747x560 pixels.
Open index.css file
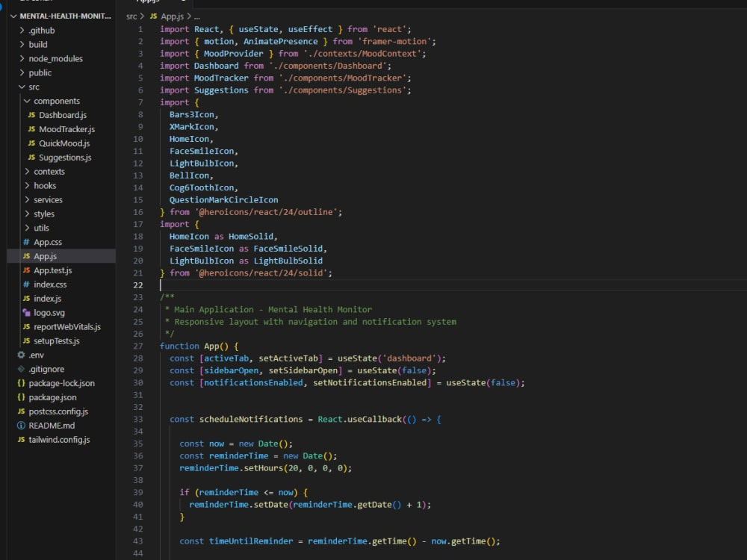point(50,284)
